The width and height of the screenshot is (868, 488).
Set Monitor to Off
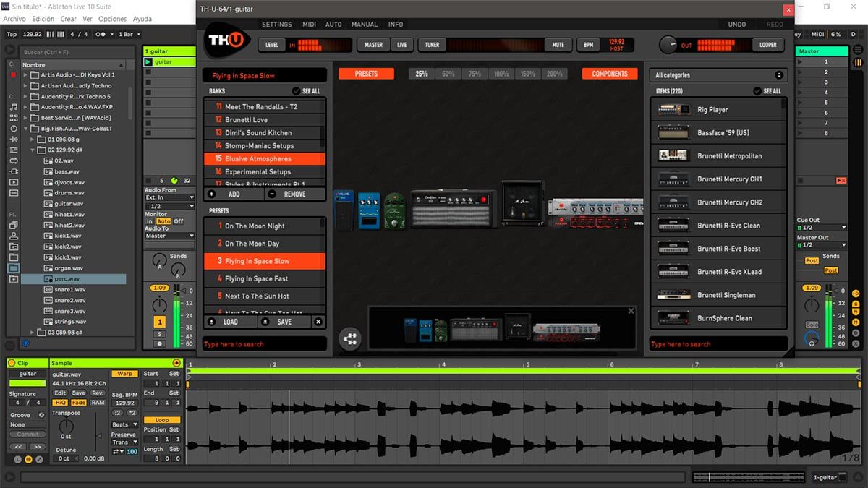pos(178,221)
